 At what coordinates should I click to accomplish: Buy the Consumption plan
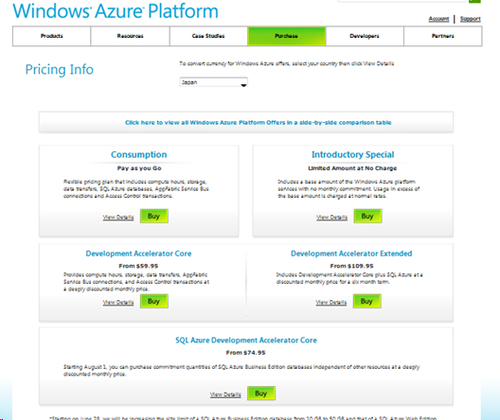pyautogui.click(x=154, y=216)
